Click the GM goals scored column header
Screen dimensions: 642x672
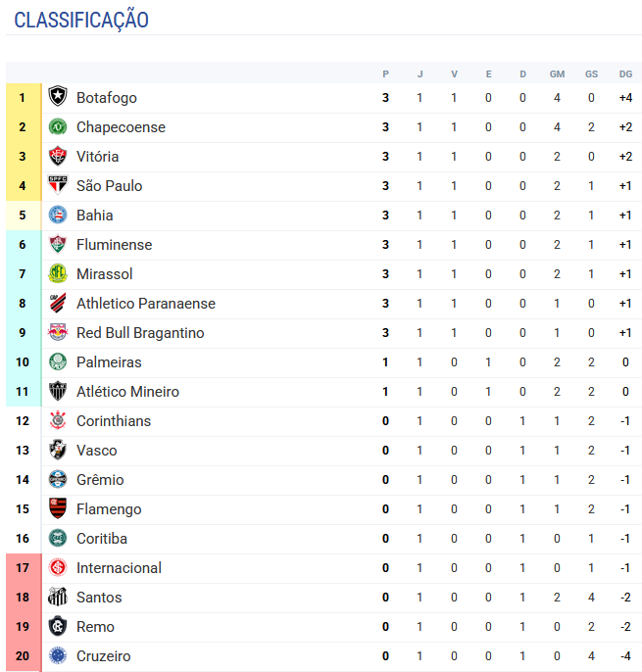click(x=557, y=74)
